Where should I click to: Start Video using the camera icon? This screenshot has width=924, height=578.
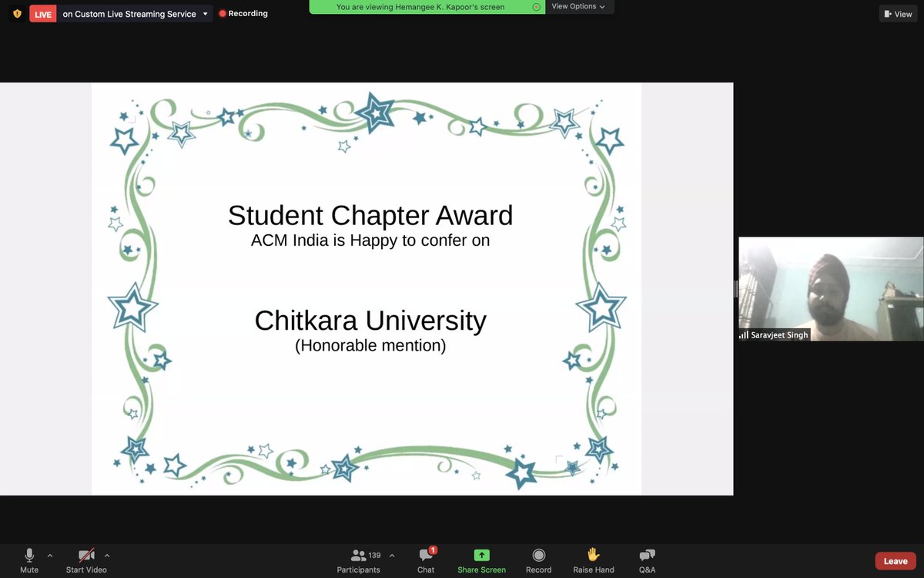point(86,560)
